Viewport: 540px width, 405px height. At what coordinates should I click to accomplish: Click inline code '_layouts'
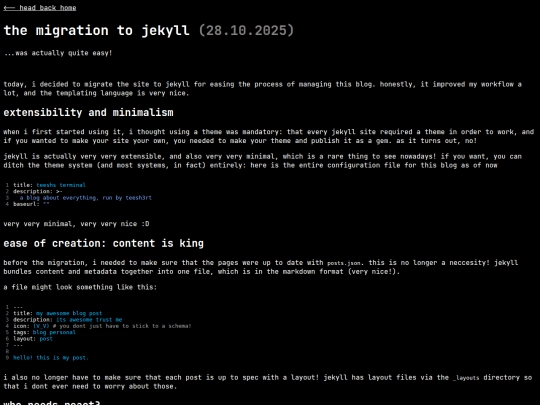(x=466, y=378)
